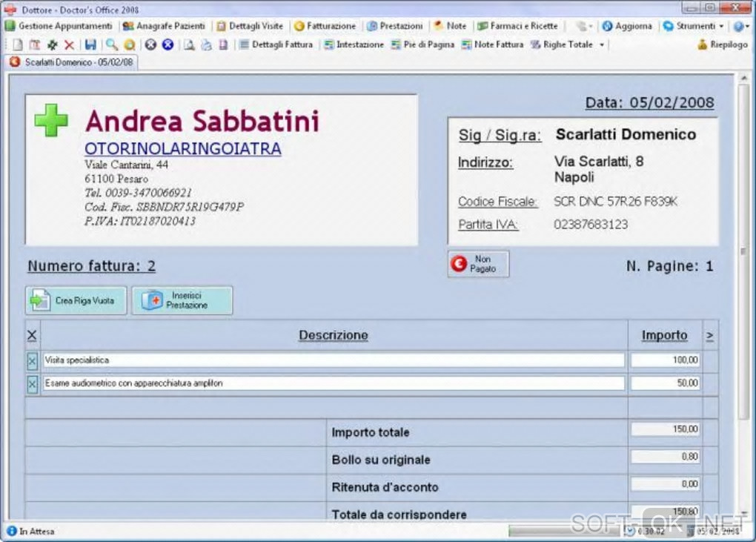Click the vertical scrollbar thumb

click(743, 251)
